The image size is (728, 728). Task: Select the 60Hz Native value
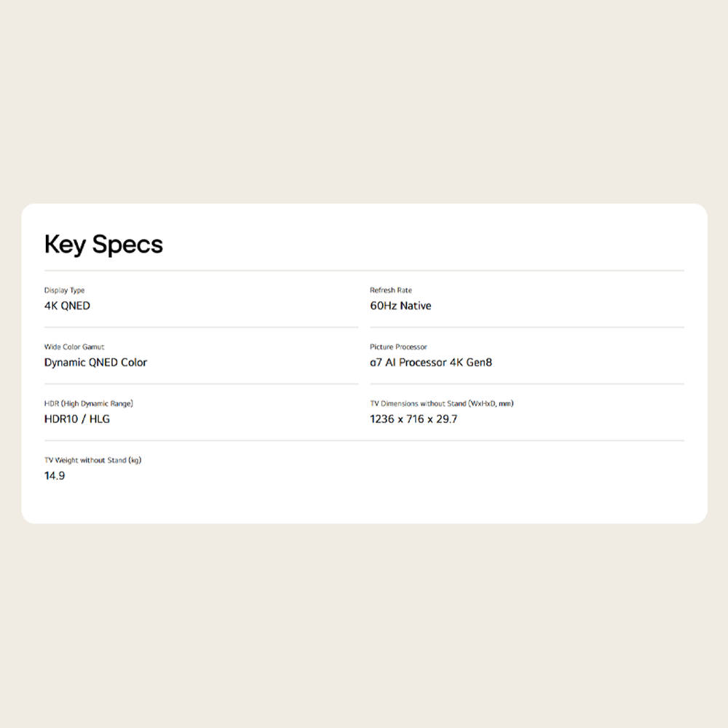coord(400,306)
